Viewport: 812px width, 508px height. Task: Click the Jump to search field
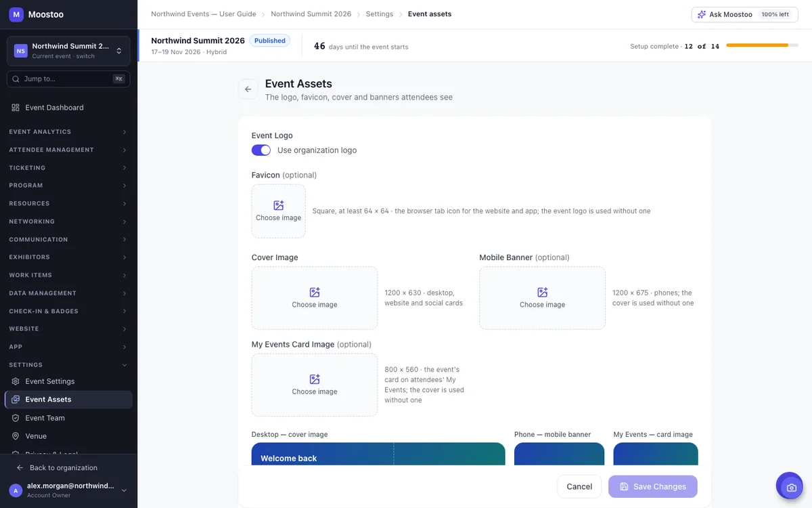tap(68, 79)
